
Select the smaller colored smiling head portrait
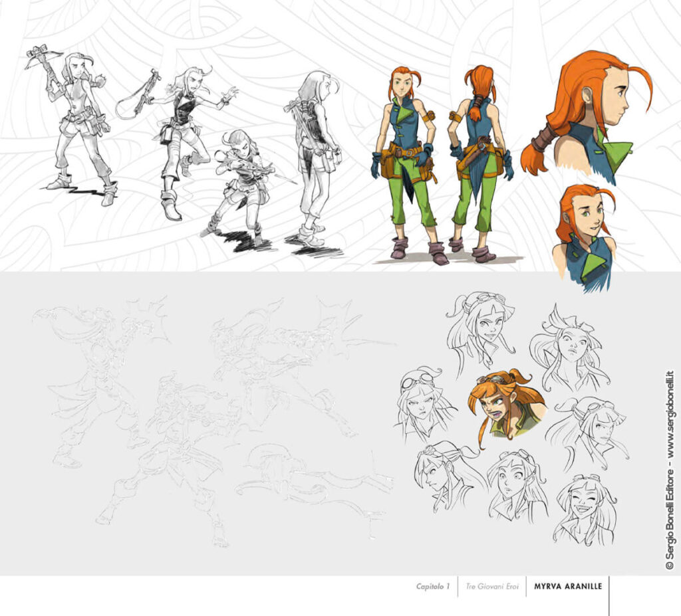pyautogui.click(x=584, y=236)
